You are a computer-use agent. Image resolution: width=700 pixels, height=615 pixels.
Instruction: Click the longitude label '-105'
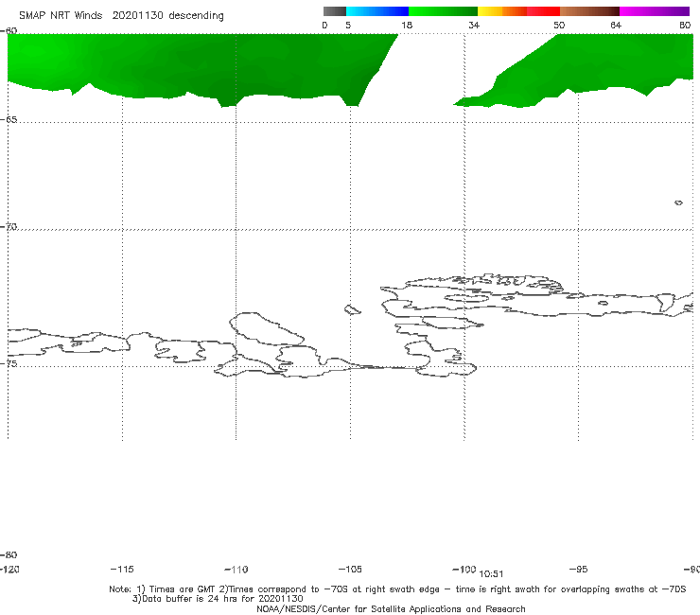(350, 570)
